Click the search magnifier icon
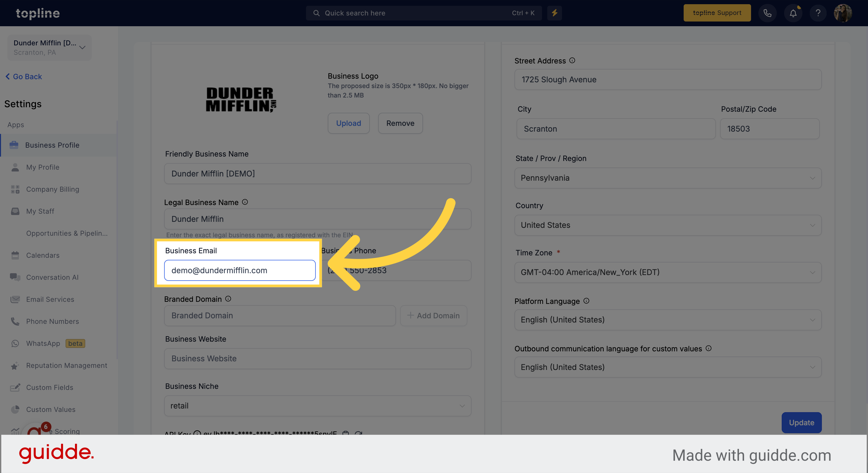 click(317, 13)
